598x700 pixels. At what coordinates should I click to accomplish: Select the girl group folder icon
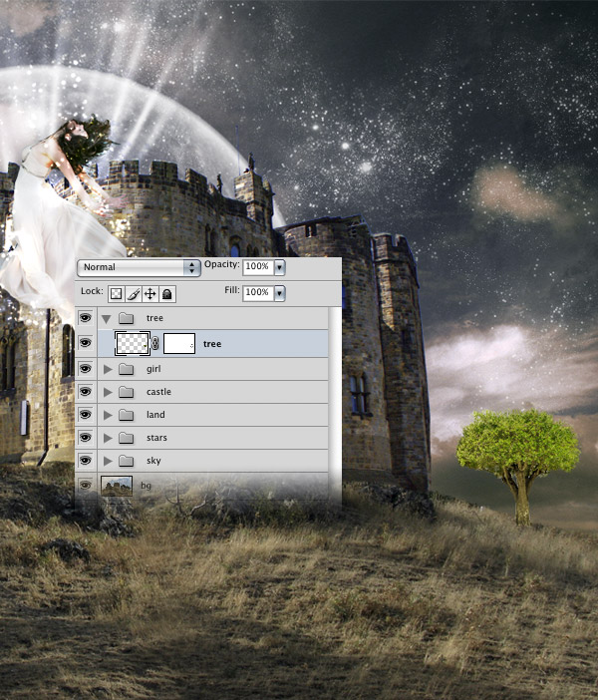click(x=127, y=369)
